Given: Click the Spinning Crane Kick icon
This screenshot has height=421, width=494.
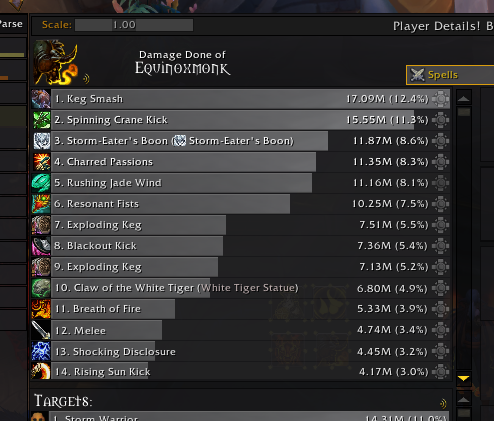Looking at the screenshot, I should click(x=41, y=120).
